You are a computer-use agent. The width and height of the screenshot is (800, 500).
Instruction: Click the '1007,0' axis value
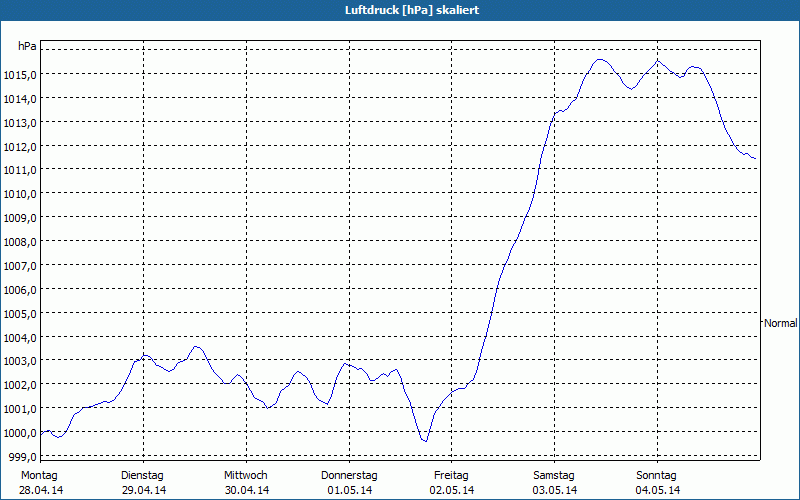click(x=20, y=266)
